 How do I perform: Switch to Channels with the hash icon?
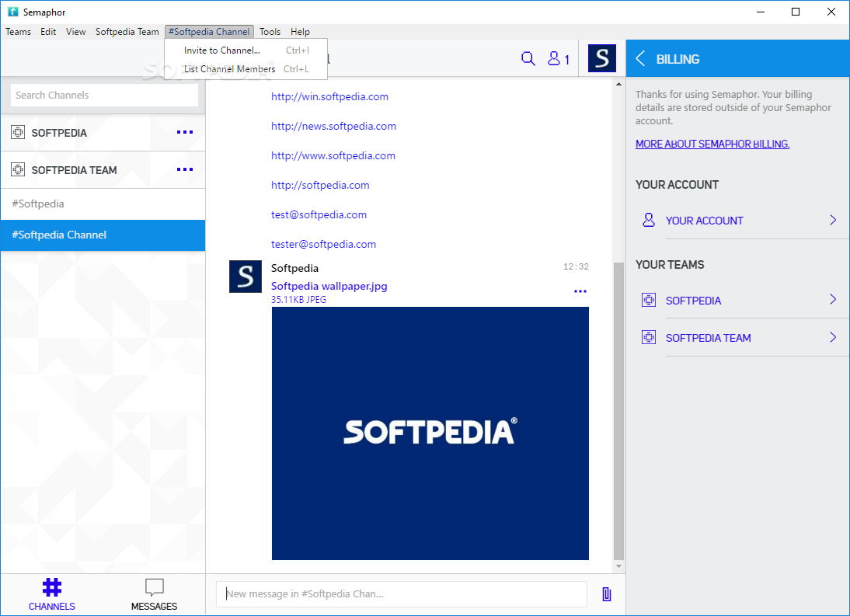coord(52,586)
